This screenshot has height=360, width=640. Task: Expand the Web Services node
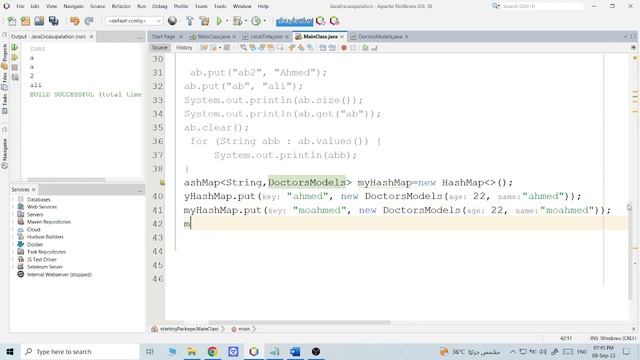point(13,207)
